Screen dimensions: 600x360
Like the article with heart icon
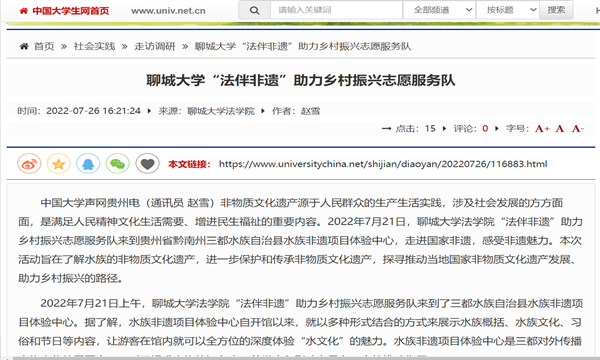tap(147, 164)
